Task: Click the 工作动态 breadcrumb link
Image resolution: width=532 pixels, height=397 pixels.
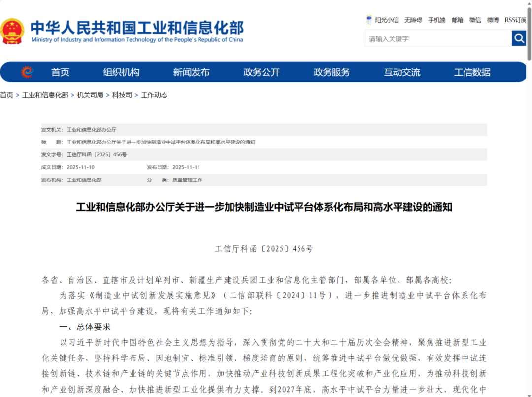Action: (154, 95)
